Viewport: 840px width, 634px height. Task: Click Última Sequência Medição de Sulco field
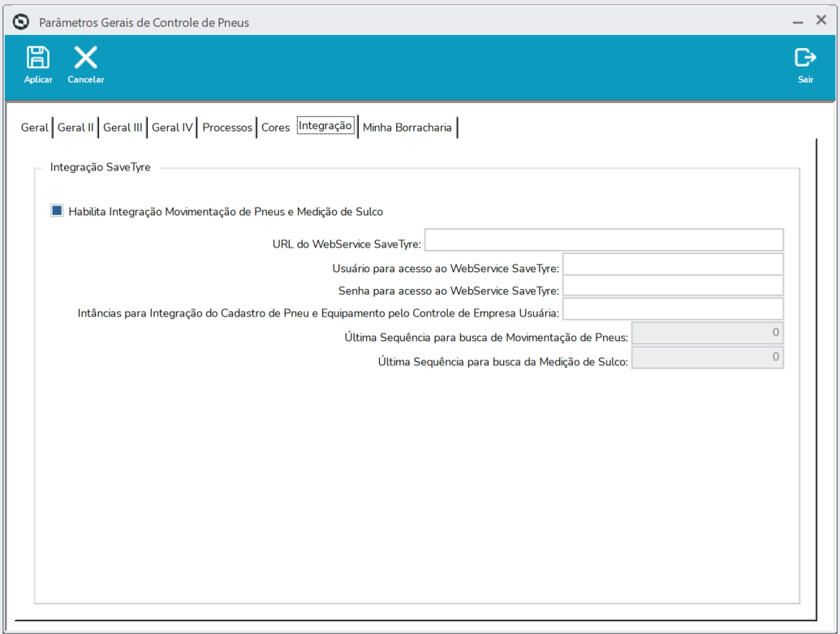tap(708, 357)
